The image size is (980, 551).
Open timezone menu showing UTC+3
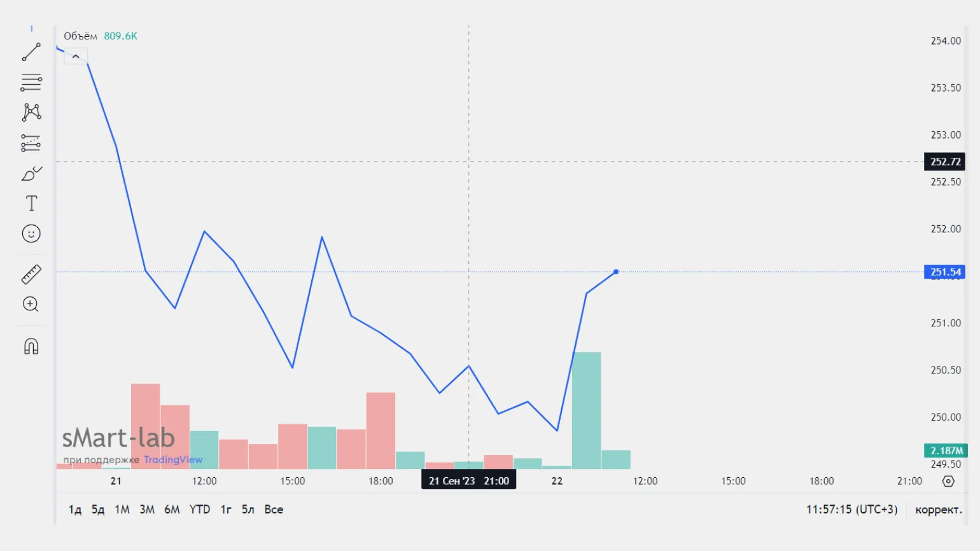point(851,510)
